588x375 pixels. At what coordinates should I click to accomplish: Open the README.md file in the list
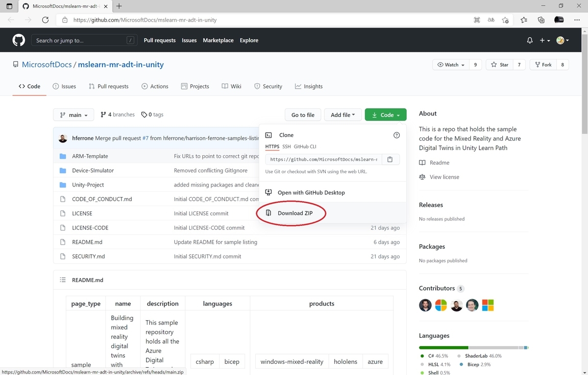tap(87, 242)
